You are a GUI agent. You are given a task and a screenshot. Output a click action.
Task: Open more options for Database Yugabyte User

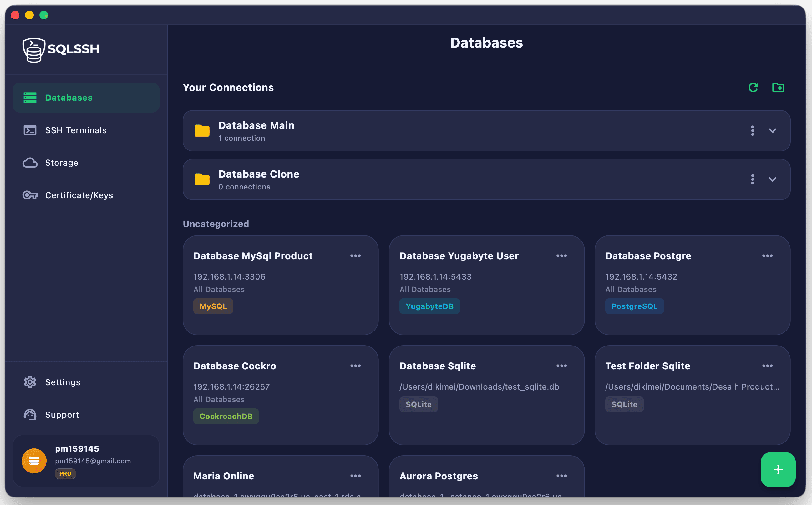point(561,256)
